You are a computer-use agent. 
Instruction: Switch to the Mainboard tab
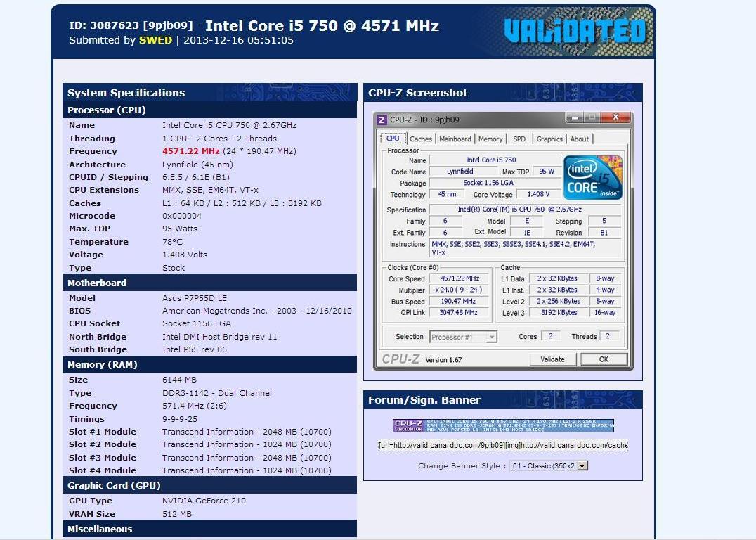455,139
